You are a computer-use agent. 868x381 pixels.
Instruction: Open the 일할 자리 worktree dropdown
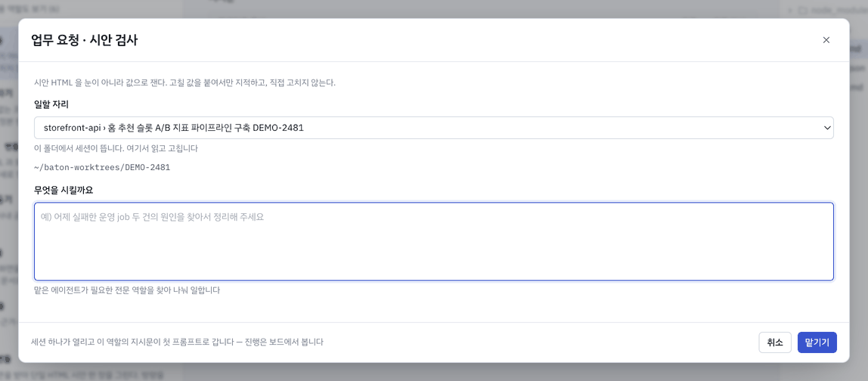[x=433, y=127]
